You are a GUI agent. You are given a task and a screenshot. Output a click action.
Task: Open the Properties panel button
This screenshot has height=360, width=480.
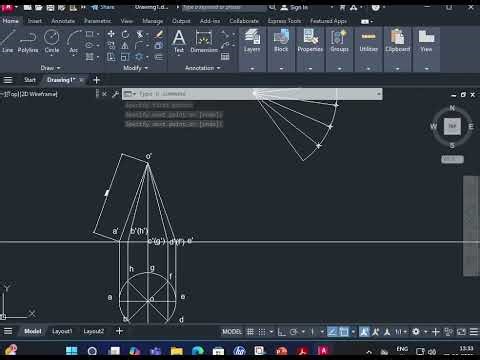coord(310,41)
